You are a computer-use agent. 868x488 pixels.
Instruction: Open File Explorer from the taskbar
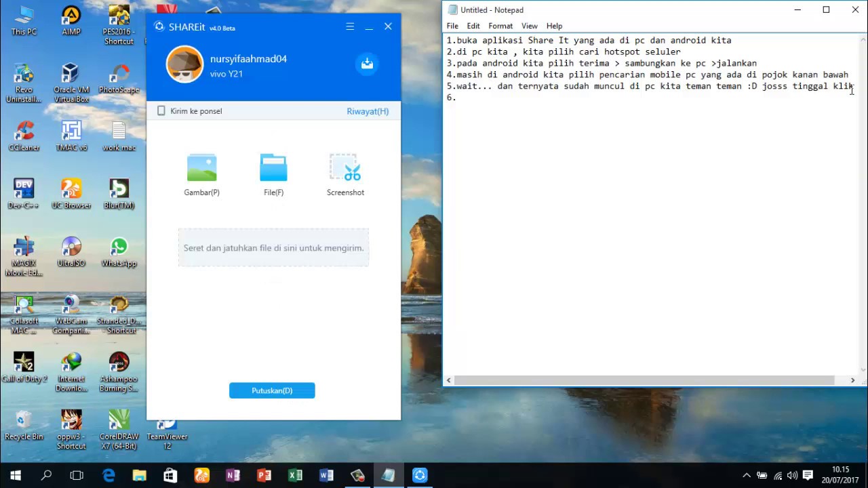click(x=139, y=475)
